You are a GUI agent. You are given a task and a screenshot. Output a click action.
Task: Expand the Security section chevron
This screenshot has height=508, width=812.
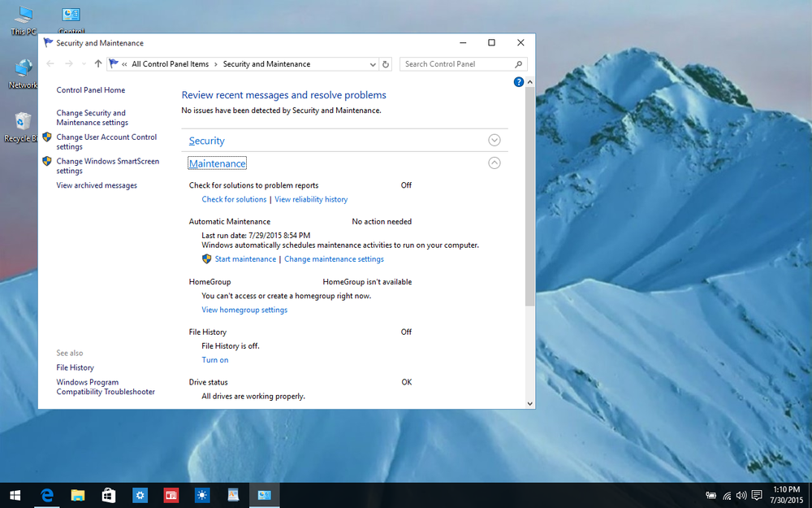494,140
